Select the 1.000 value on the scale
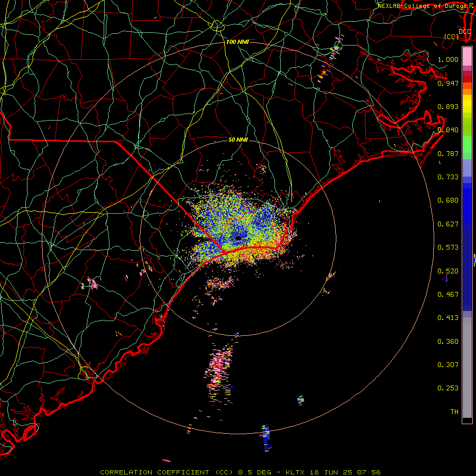476x476 pixels. 448,59
